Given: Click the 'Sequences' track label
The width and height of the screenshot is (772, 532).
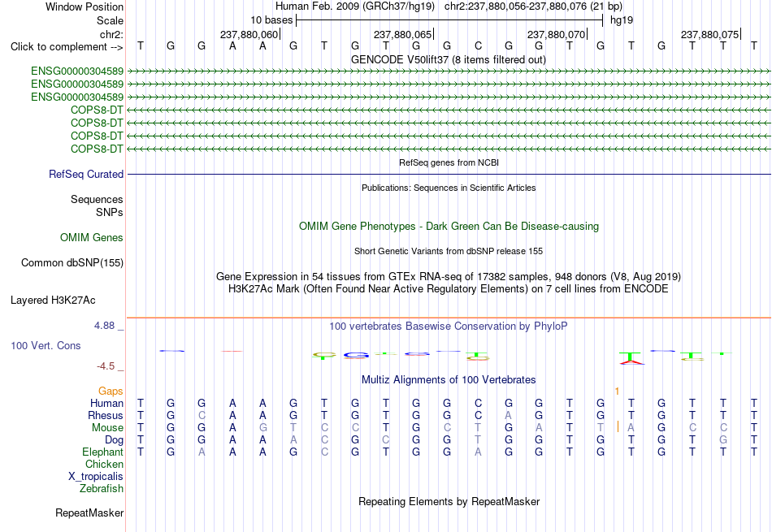Looking at the screenshot, I should (x=97, y=199).
